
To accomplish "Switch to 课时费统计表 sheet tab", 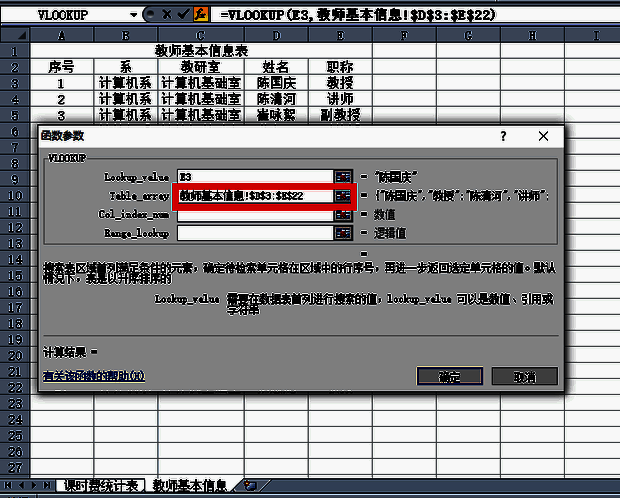I will coord(103,485).
